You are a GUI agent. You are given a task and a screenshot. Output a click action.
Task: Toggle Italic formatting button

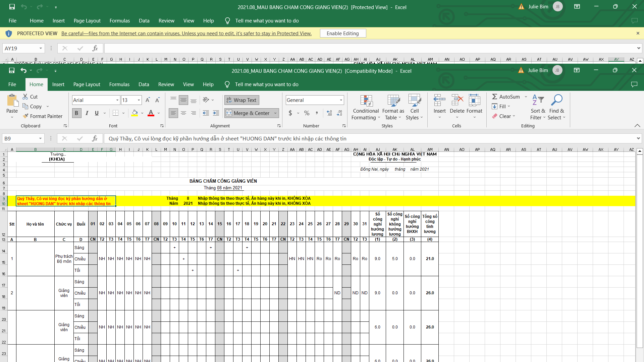point(87,113)
